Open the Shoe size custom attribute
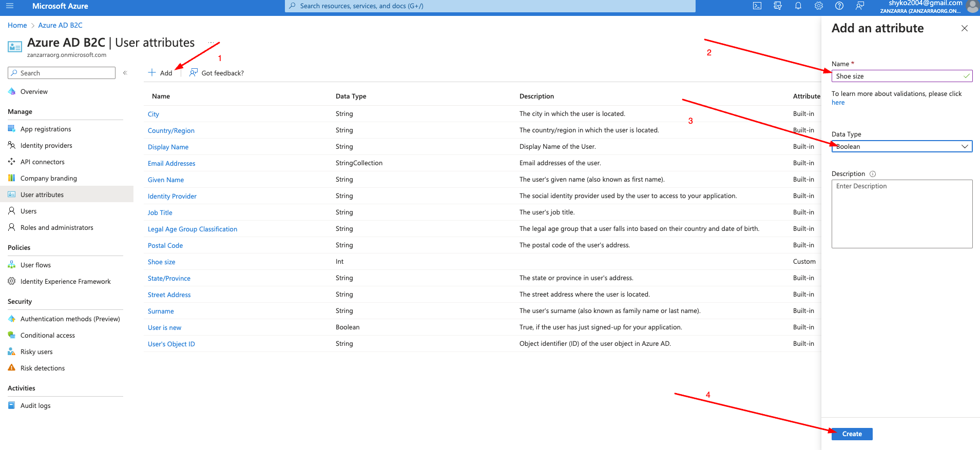This screenshot has height=450, width=980. pos(162,262)
